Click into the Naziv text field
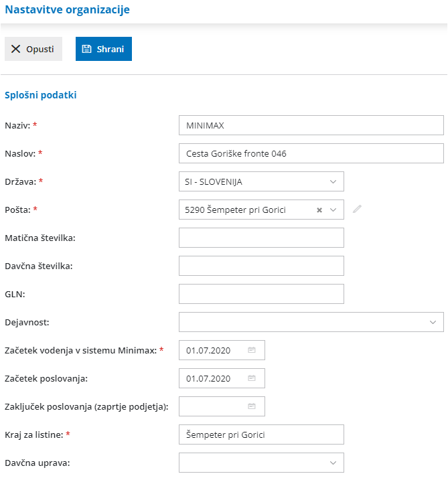The width and height of the screenshot is (448, 478). 311,125
